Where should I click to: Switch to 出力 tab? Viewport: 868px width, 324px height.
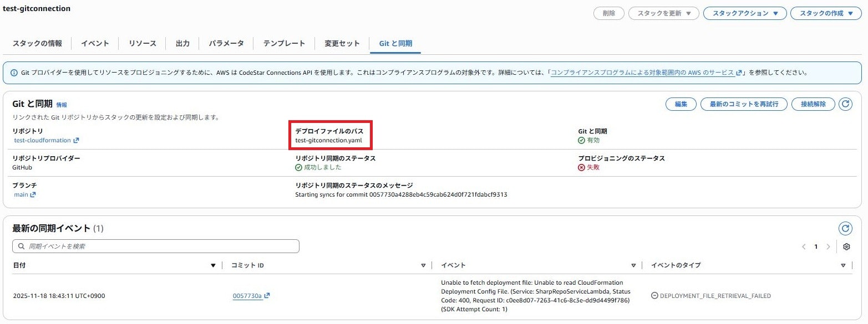(x=182, y=43)
